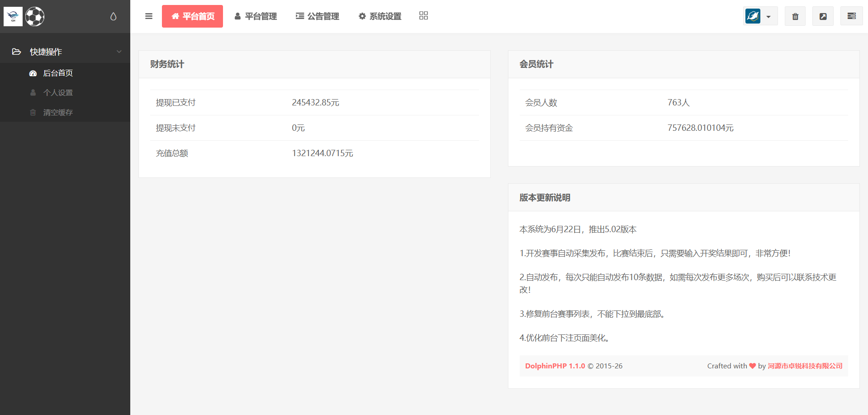Open 个人设置 in the sidebar
The height and width of the screenshot is (415, 868).
coord(58,93)
